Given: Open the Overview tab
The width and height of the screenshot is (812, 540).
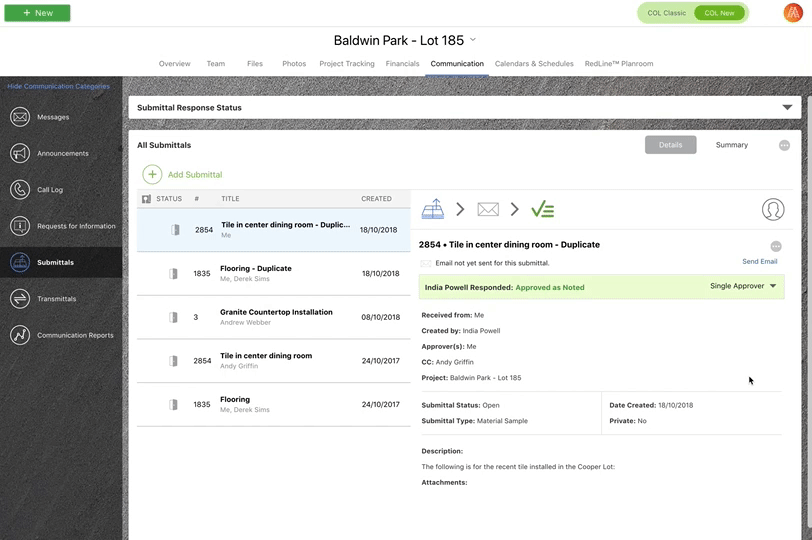Looking at the screenshot, I should 175,64.
